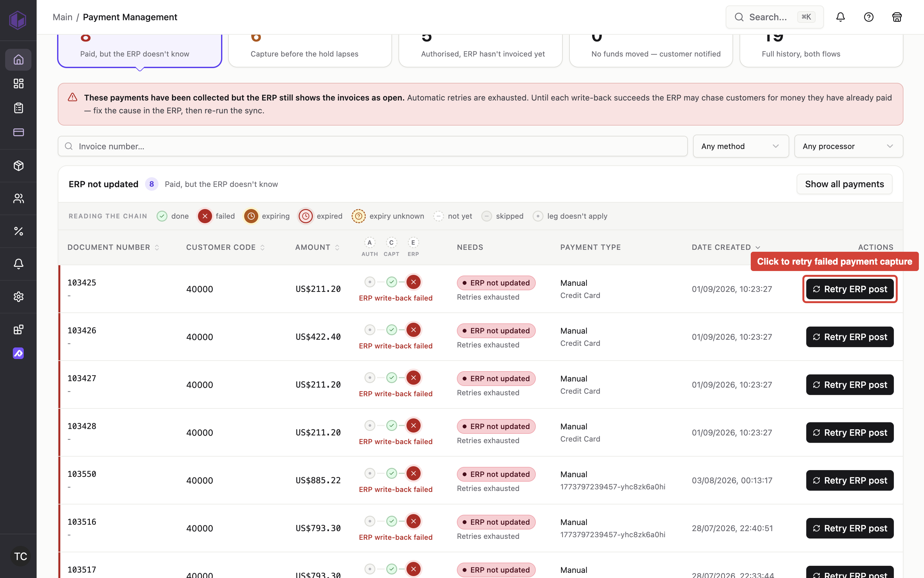Open notifications bell in top bar
The width and height of the screenshot is (924, 578).
[x=840, y=17]
